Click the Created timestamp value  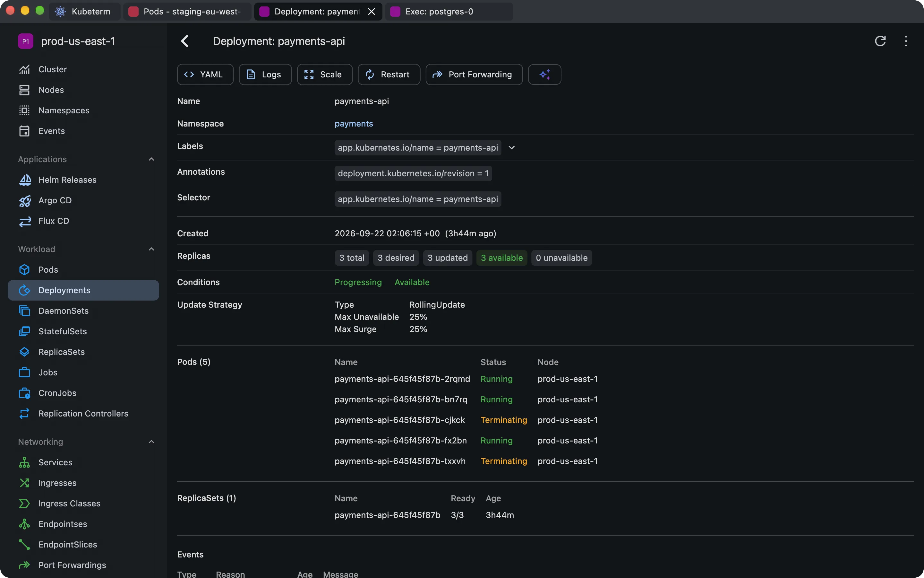coord(415,233)
